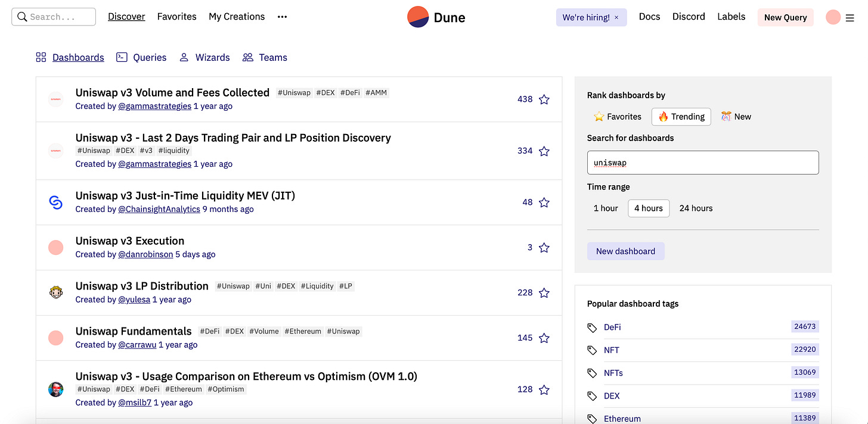Open the DeFi popular tag link
This screenshot has height=424, width=868.
point(612,327)
